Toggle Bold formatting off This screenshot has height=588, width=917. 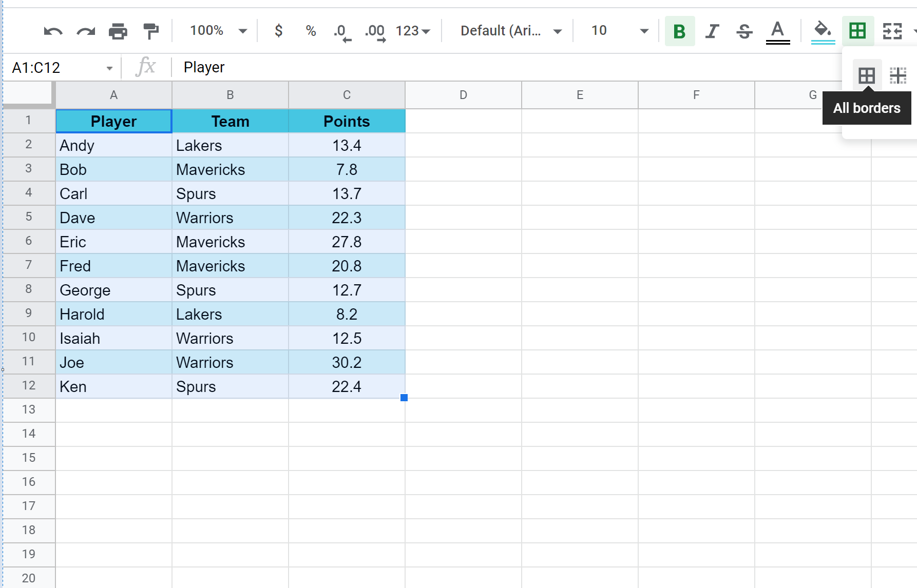click(679, 31)
